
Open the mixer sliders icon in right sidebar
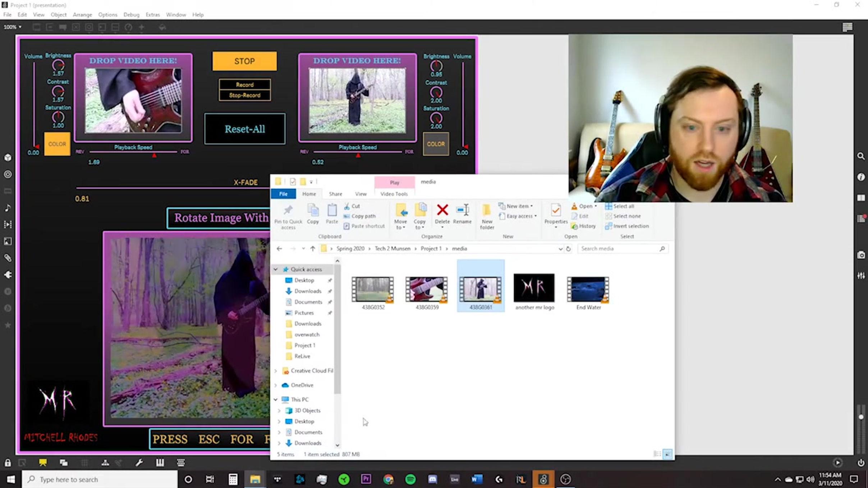[x=861, y=276]
